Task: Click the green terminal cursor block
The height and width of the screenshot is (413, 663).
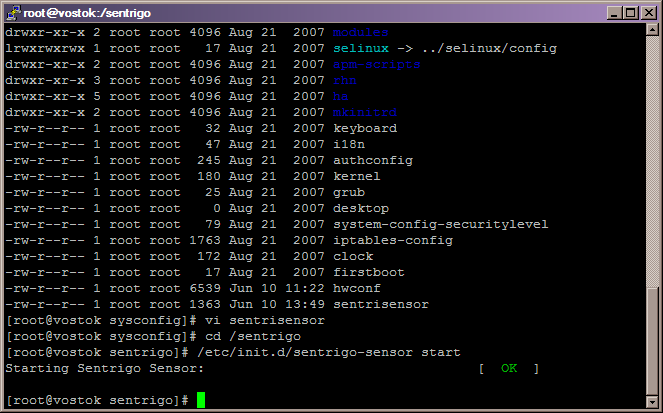Action: [201, 400]
